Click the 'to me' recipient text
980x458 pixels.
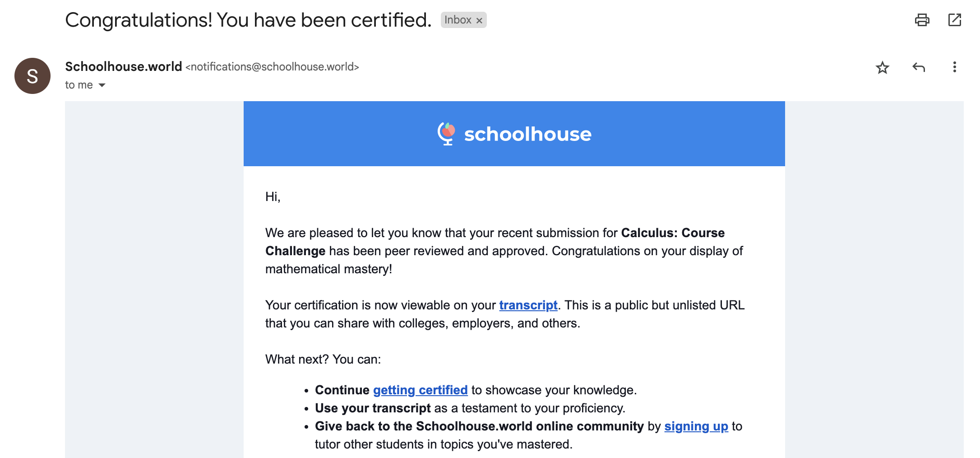(79, 85)
